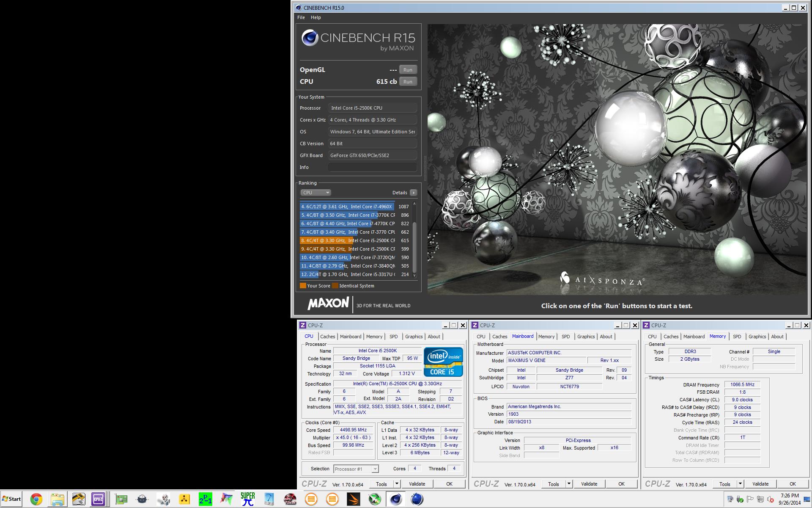Select ranking row 8 i5-2500K scoring 615
Image resolution: width=812 pixels, height=508 pixels.
[354, 240]
